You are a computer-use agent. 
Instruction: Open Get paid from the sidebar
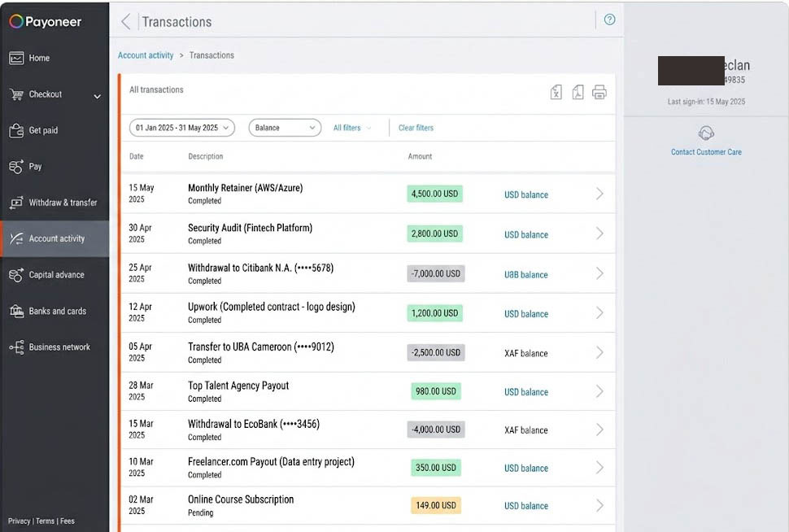point(45,129)
